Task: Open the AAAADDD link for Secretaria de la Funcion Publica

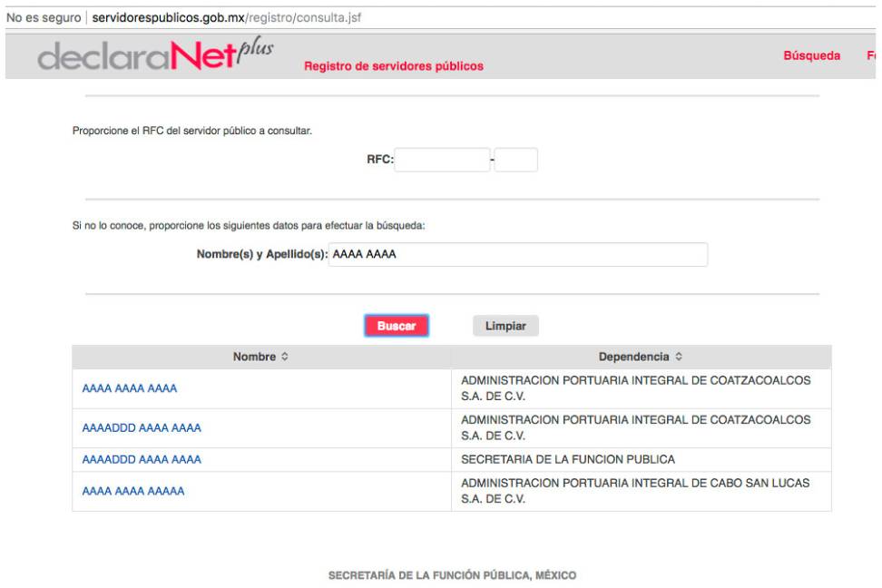Action: tap(142, 459)
